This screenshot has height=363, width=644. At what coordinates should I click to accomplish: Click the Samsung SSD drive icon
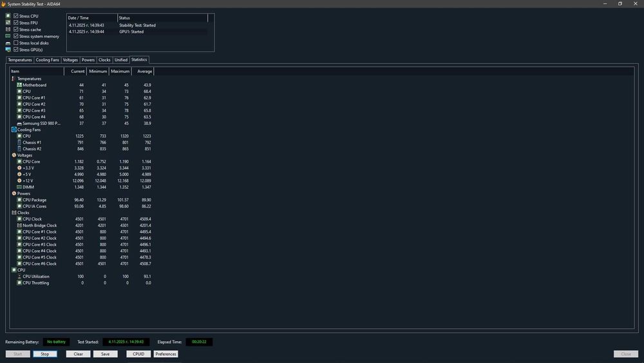[19, 123]
